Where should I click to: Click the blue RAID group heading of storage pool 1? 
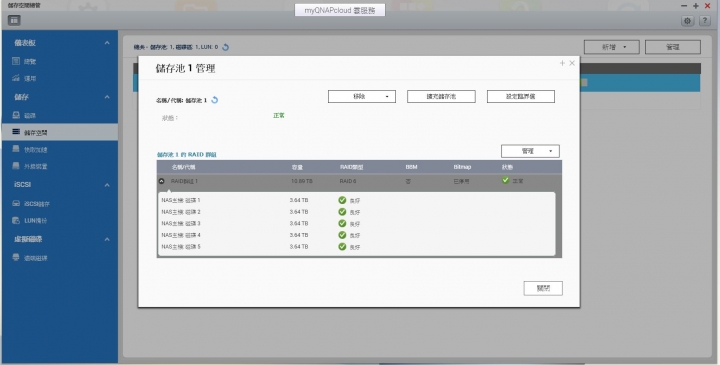186,155
